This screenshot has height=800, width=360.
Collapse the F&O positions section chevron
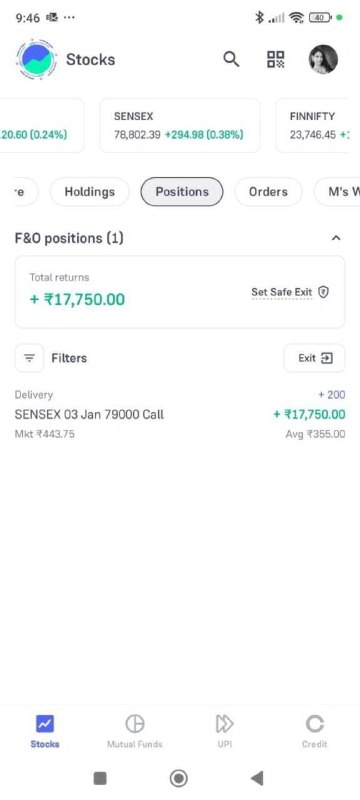(x=336, y=238)
